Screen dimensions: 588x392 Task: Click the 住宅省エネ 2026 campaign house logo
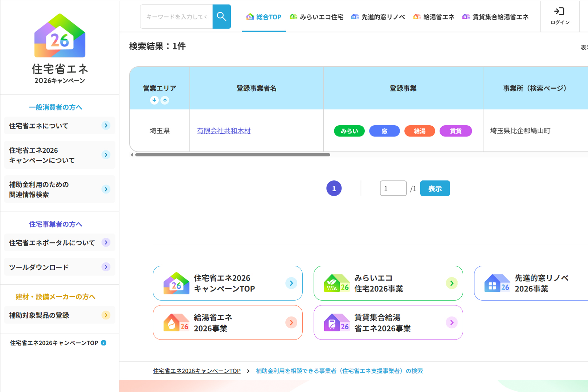(x=60, y=36)
